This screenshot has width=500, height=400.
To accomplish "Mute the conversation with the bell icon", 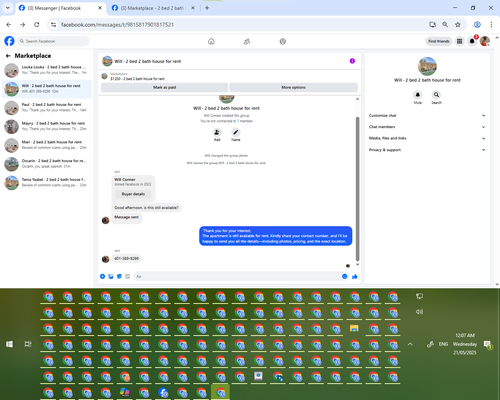I will pyautogui.click(x=418, y=95).
